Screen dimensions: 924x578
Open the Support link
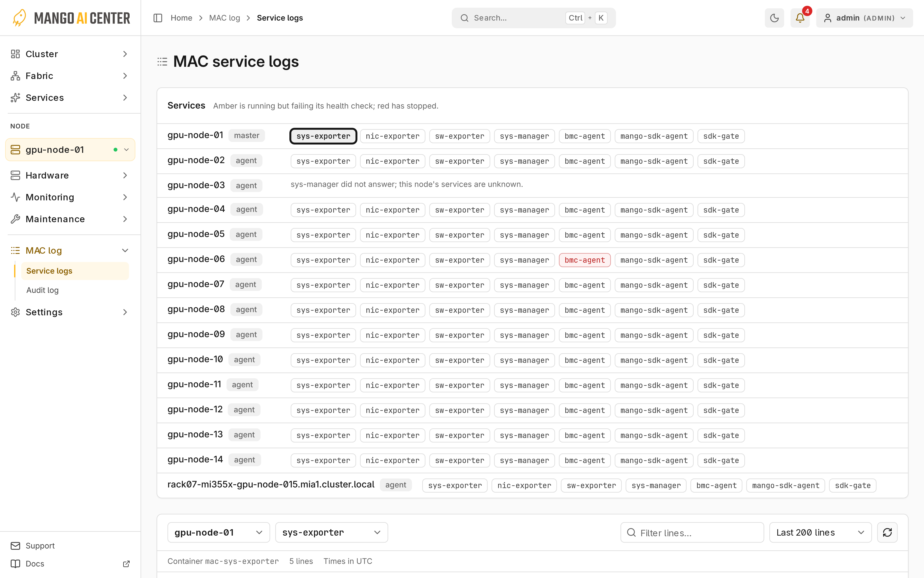point(40,545)
